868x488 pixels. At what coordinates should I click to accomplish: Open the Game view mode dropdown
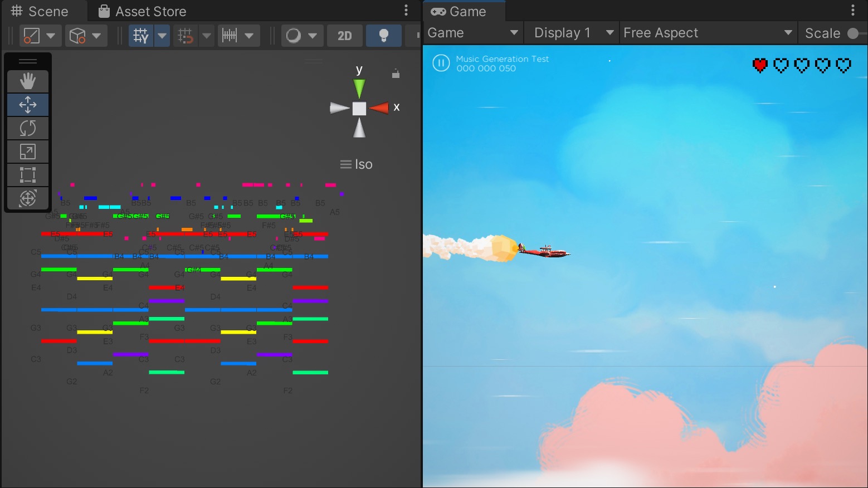[x=473, y=33]
